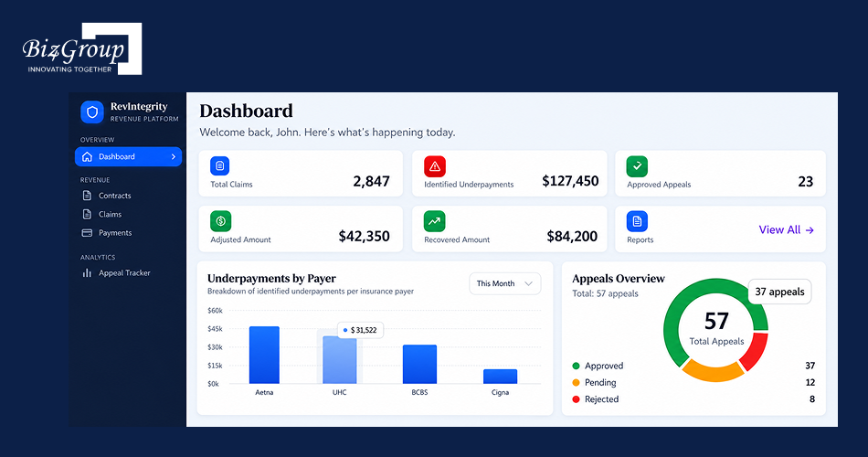This screenshot has width=868, height=457.
Task: Click the Payments card icon
Action: point(87,233)
